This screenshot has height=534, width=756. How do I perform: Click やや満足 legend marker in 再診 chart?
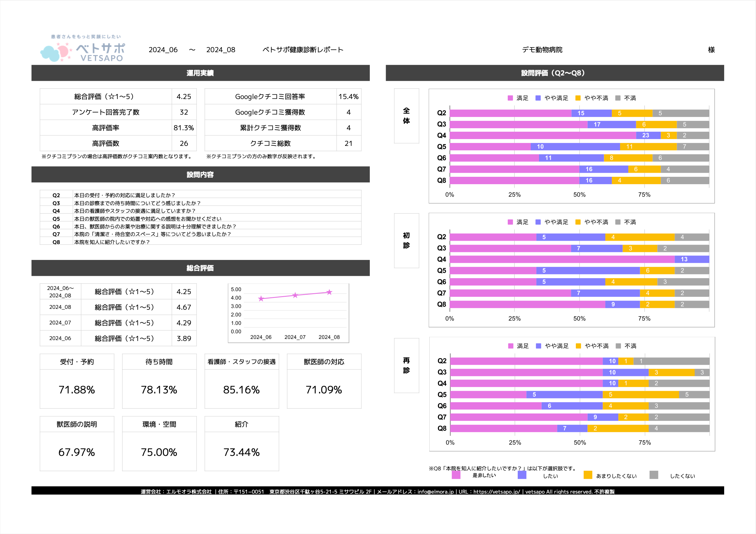[x=539, y=346]
